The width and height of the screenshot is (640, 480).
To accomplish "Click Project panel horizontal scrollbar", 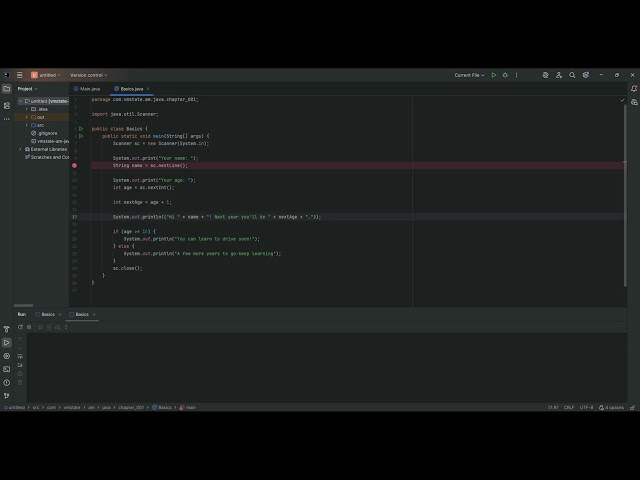I will [x=23, y=305].
